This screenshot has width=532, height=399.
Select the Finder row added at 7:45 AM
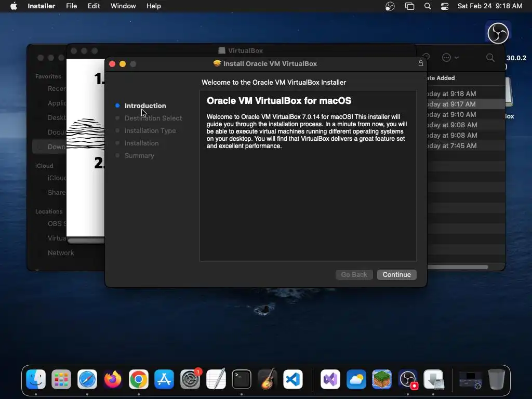pyautogui.click(x=466, y=146)
